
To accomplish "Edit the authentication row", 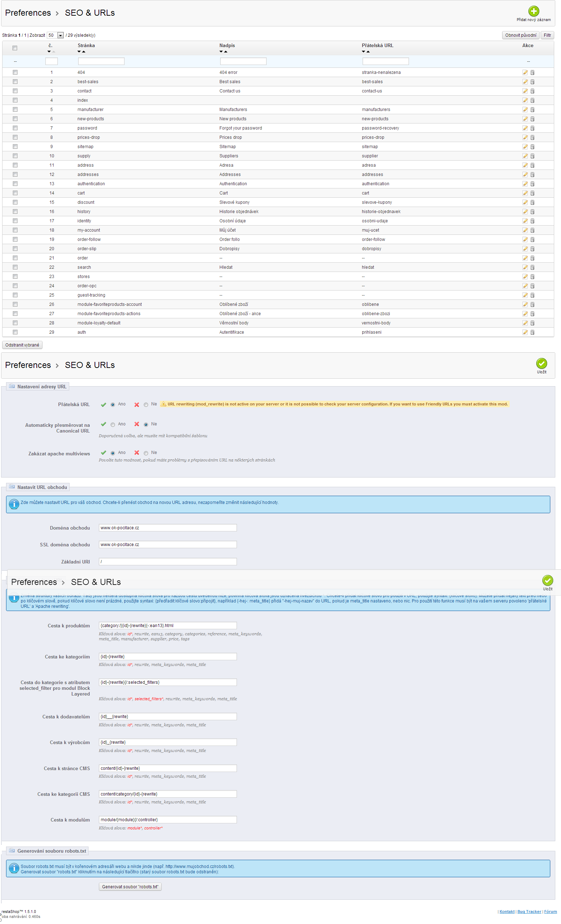I will coord(525,184).
